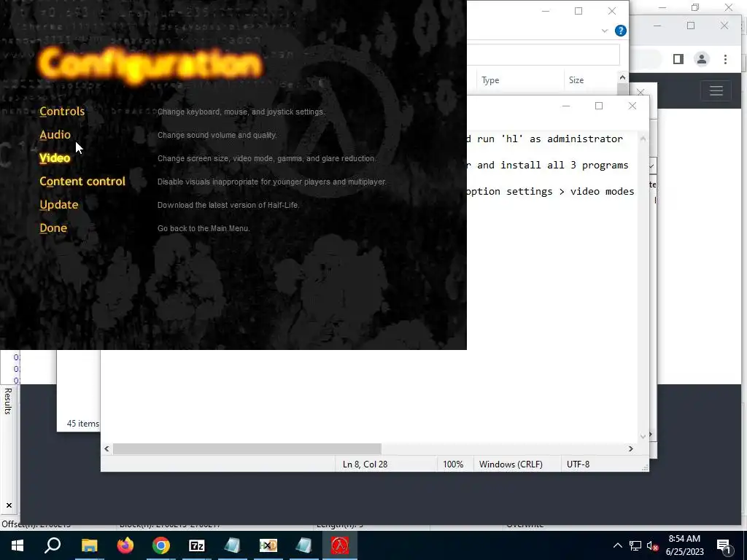Minimize the Notepad window

tap(566, 106)
